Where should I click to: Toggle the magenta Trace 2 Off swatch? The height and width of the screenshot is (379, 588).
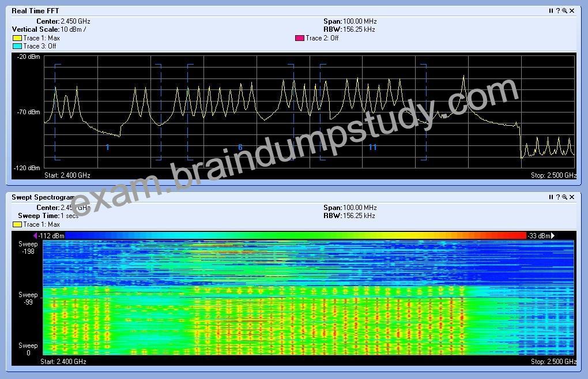[x=300, y=38]
